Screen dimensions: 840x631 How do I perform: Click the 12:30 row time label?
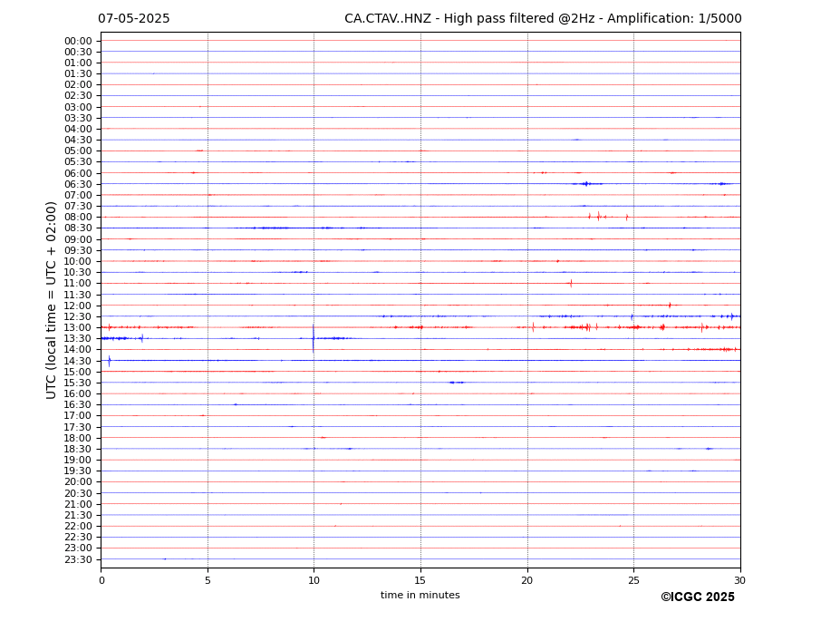(x=78, y=316)
